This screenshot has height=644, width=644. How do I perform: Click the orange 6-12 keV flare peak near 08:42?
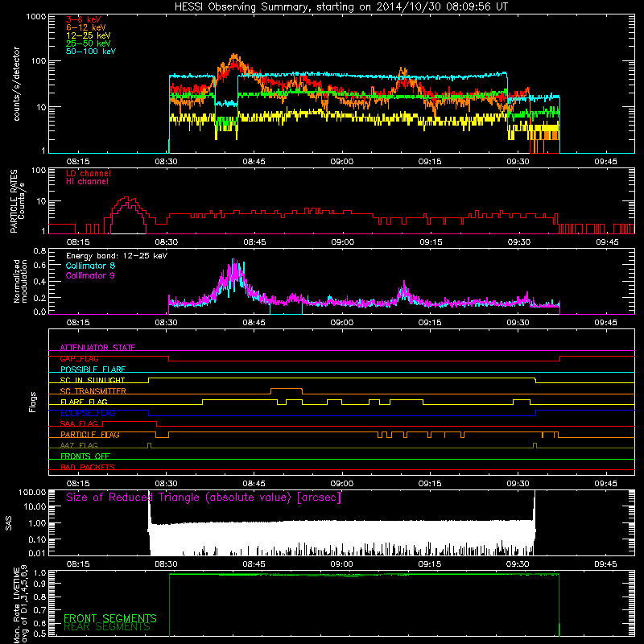pyautogui.click(x=234, y=55)
